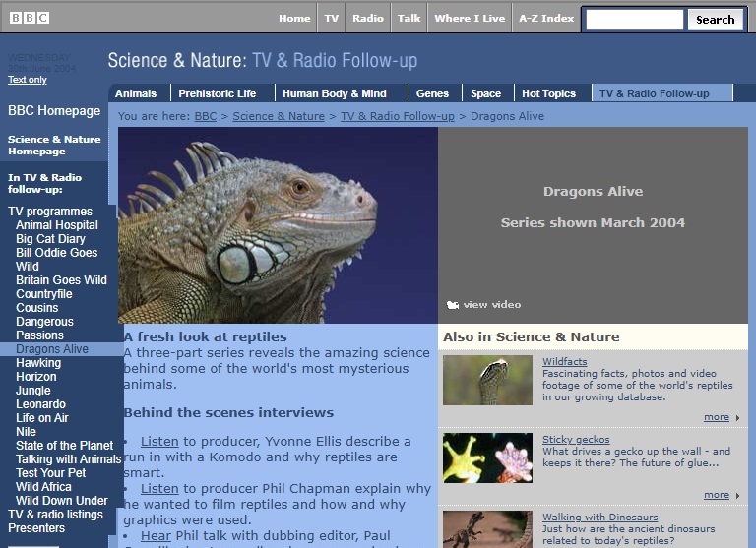Click the Walking with Dinosaurs thumbnail
The height and width of the screenshot is (548, 756).
click(487, 529)
